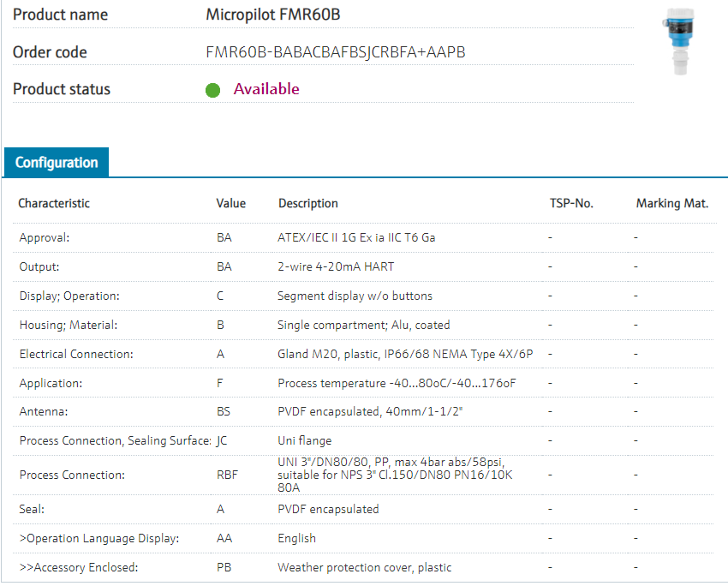Image resolution: width=728 pixels, height=586 pixels.
Task: Select the Available product status text
Action: pyautogui.click(x=266, y=89)
